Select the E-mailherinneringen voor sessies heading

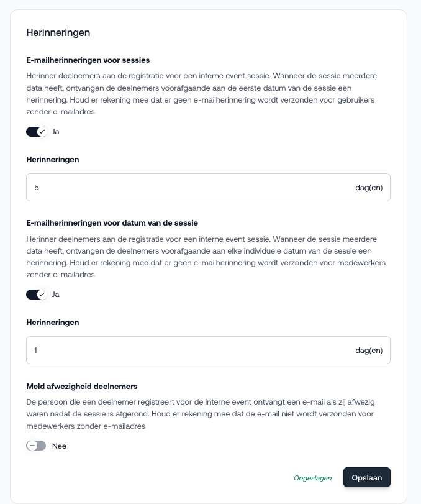coord(88,60)
